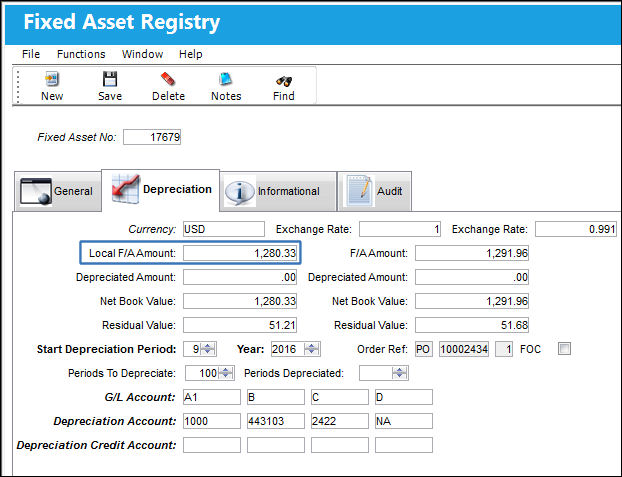The width and height of the screenshot is (622, 477).
Task: Click G/L Account segment C
Action: coord(340,397)
